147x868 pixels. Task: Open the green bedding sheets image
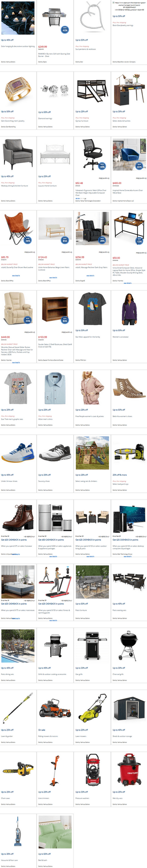pos(55,832)
